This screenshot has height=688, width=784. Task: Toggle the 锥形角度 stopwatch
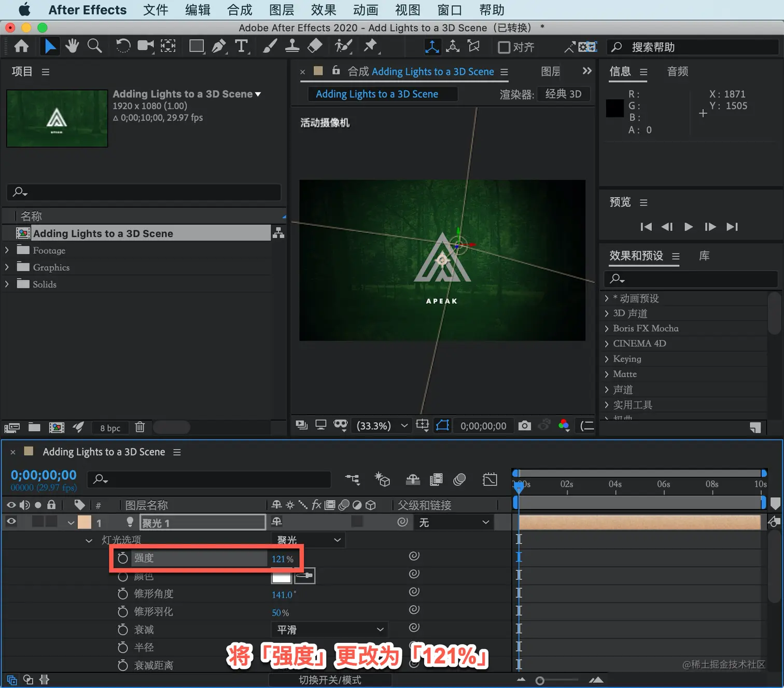coord(122,594)
